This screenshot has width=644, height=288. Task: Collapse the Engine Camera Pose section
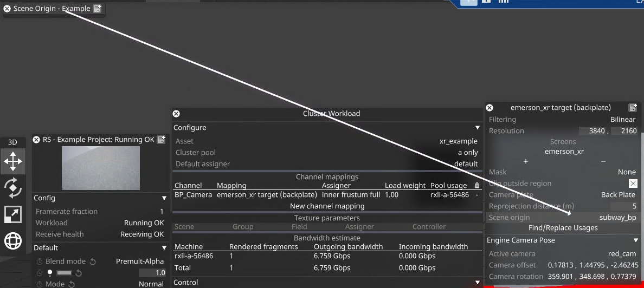(636, 240)
